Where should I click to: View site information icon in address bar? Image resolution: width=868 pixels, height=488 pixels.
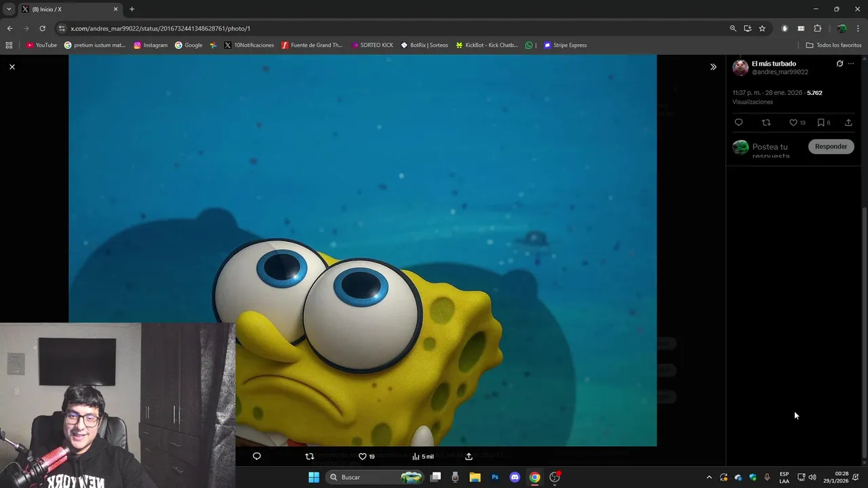(x=62, y=28)
